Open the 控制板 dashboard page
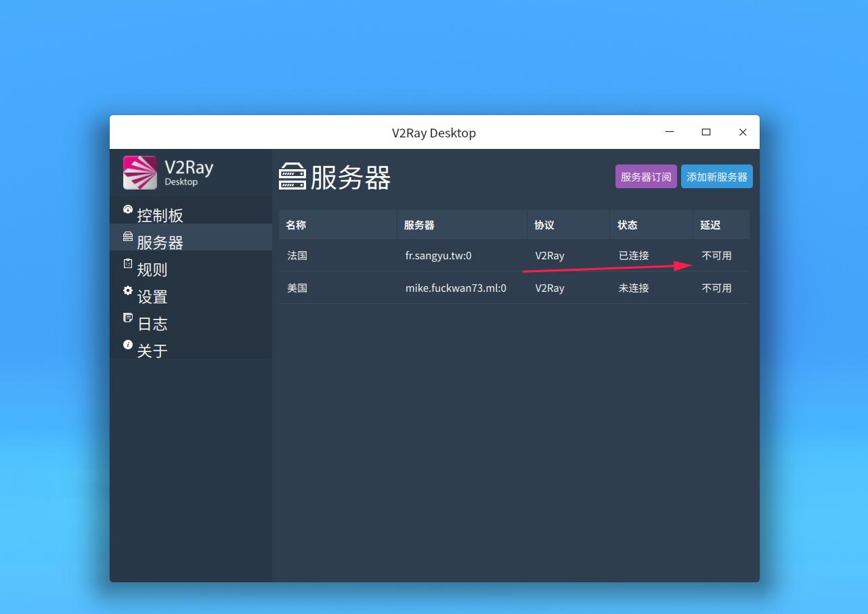 tap(191, 210)
